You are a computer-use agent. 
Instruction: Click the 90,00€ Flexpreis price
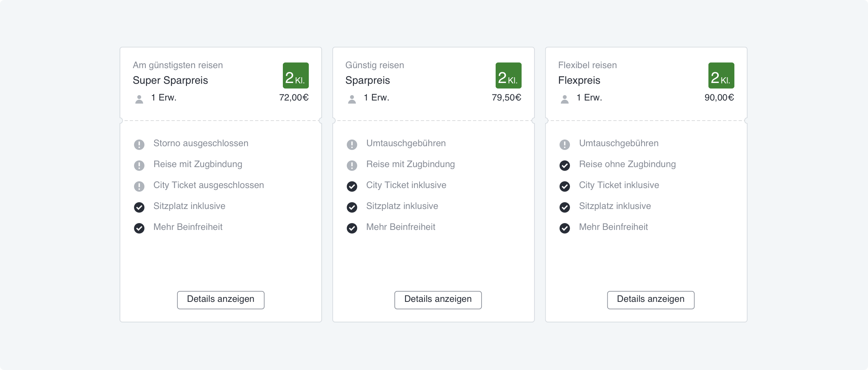(719, 97)
